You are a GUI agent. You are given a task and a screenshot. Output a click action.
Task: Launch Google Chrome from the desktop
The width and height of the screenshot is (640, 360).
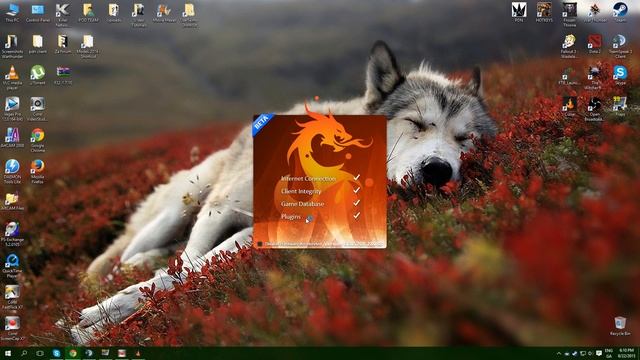pyautogui.click(x=38, y=140)
